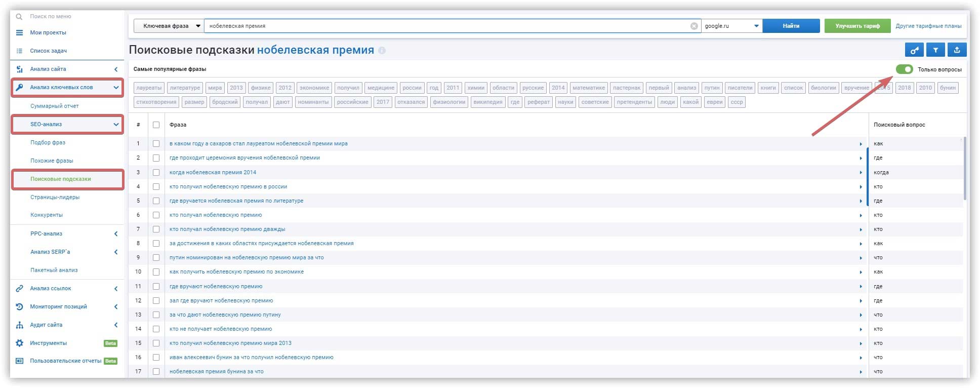Select the литературе phrase tag
The width and height of the screenshot is (980, 388).
(185, 88)
